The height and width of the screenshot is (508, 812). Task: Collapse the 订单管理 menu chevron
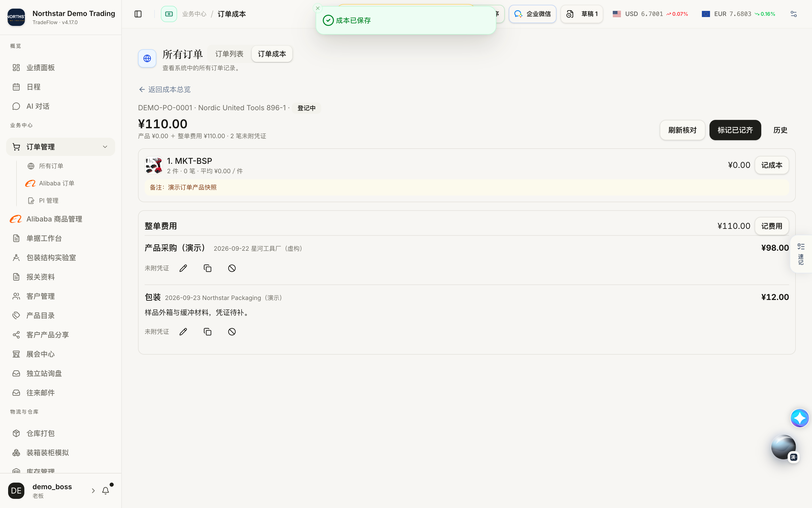pos(105,147)
